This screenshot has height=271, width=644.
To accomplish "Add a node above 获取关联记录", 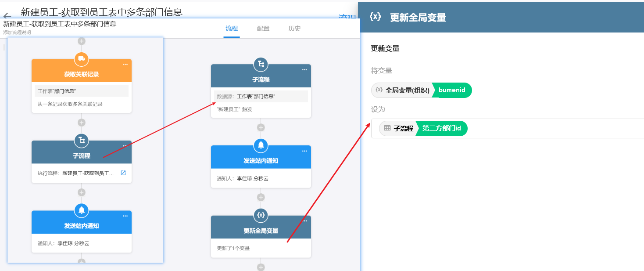I will point(82,41).
